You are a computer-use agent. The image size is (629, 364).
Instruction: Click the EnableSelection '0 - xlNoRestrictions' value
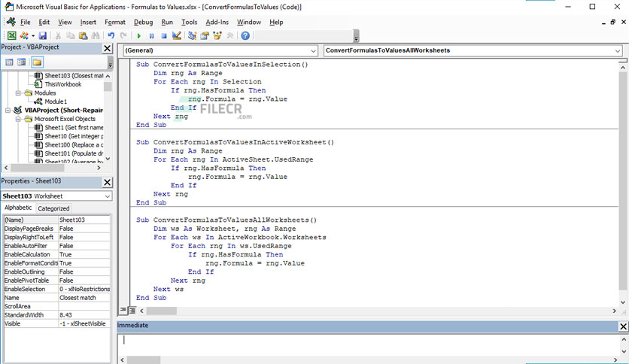click(84, 289)
